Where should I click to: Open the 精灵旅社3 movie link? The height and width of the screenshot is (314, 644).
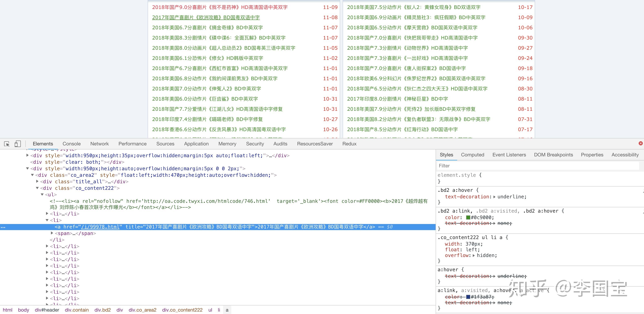point(416,18)
